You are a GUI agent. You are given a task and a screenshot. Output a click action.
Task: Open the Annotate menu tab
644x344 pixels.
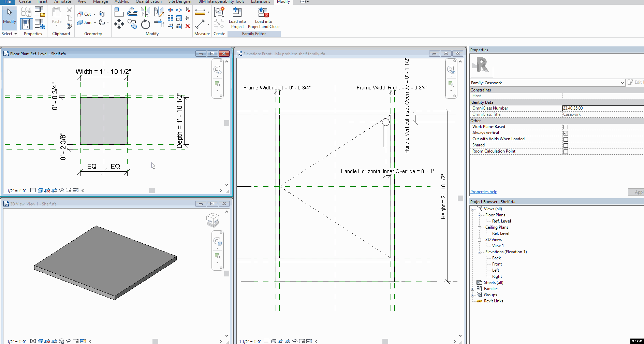62,2
